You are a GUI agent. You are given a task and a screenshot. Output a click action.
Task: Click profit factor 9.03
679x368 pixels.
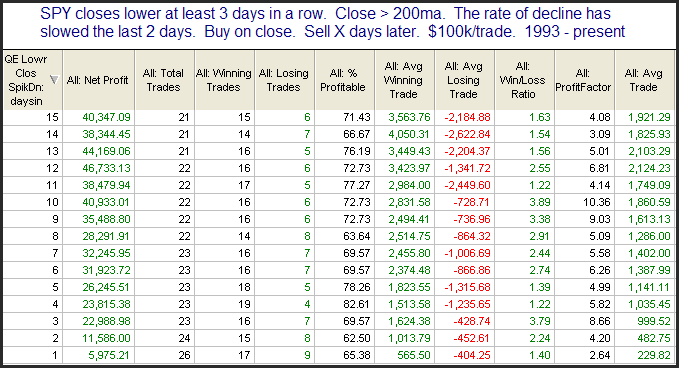point(600,219)
